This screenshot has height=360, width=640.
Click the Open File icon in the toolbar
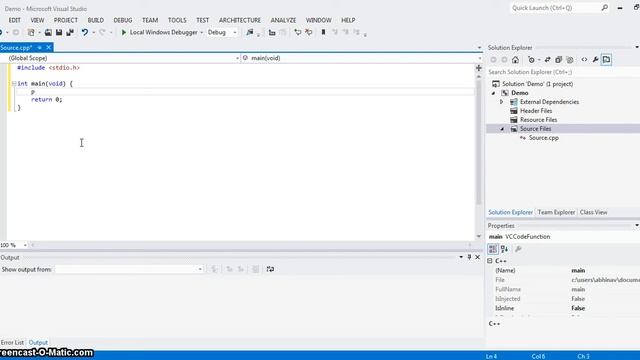(48, 32)
